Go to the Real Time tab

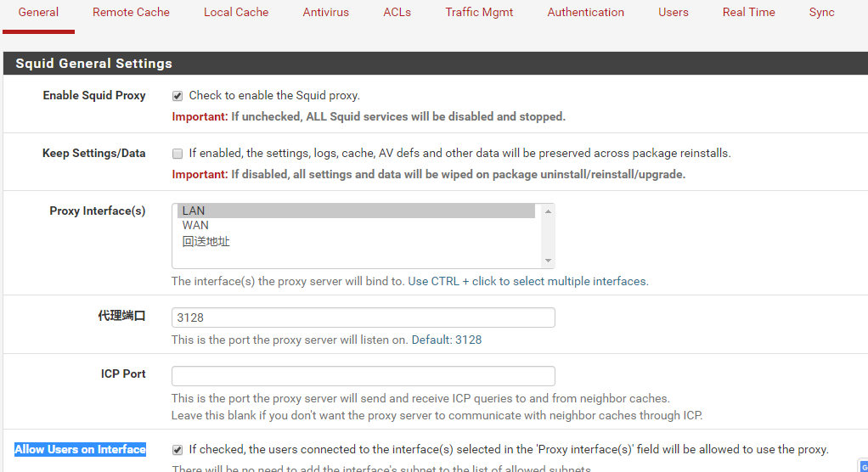point(748,12)
